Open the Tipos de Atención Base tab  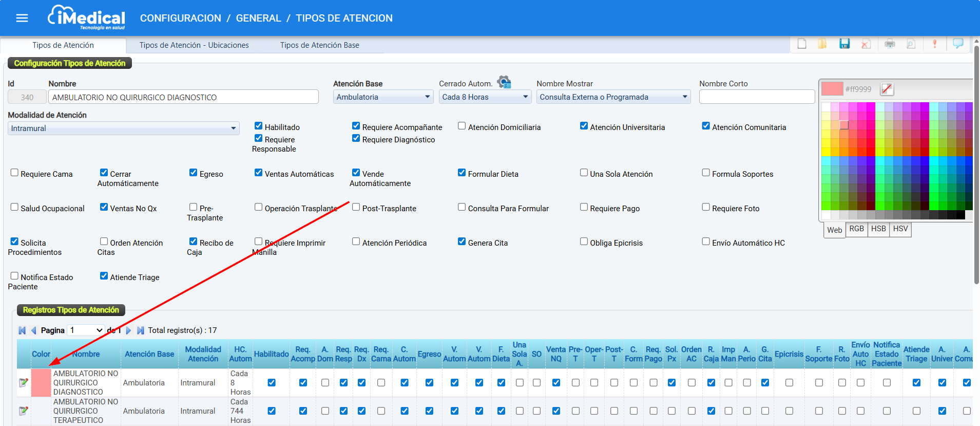click(x=319, y=45)
